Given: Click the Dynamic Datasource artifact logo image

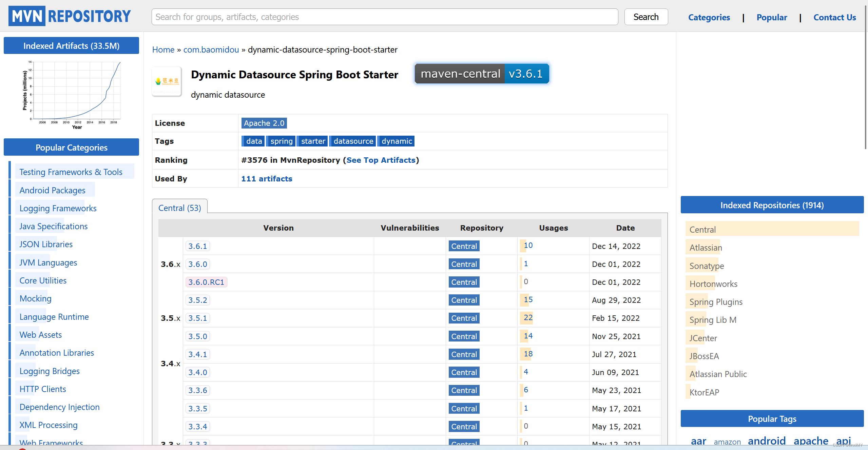Looking at the screenshot, I should coord(167,81).
